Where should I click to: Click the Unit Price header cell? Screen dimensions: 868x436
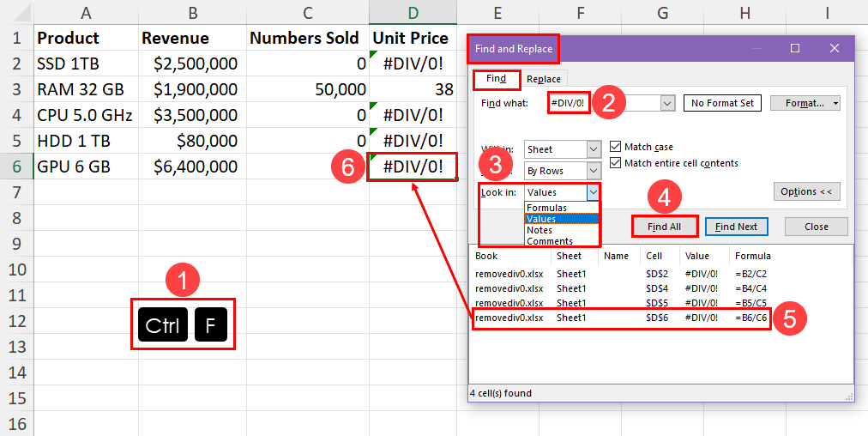point(413,38)
